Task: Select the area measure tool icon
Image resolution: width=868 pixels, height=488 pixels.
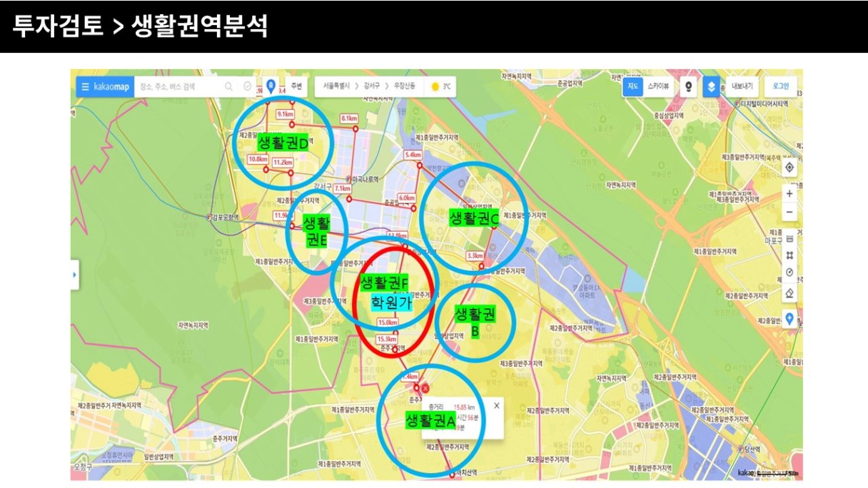Action: click(789, 255)
